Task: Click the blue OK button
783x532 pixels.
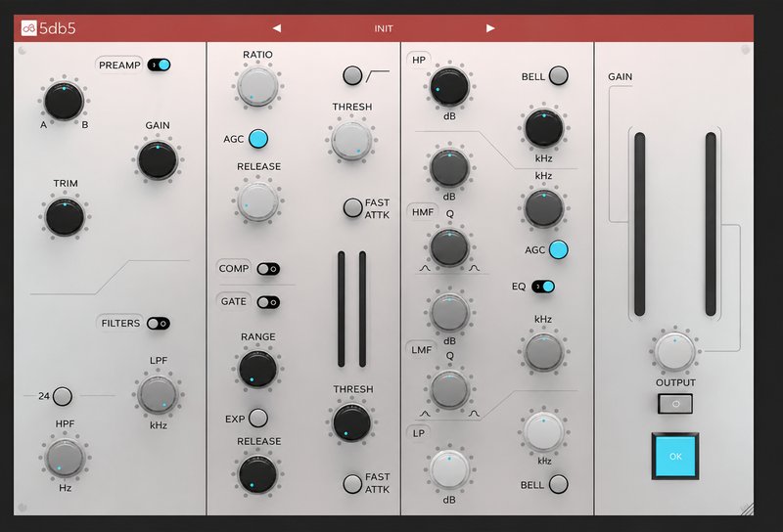Action: [x=675, y=456]
